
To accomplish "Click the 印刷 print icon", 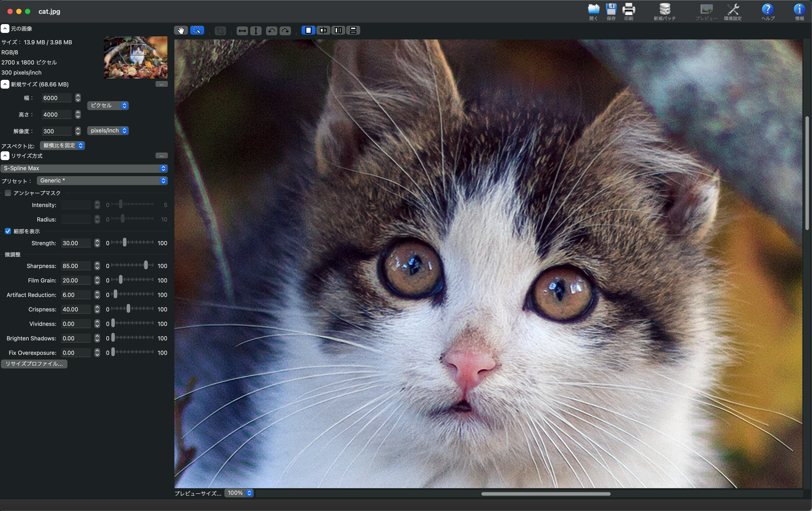I will coord(629,11).
